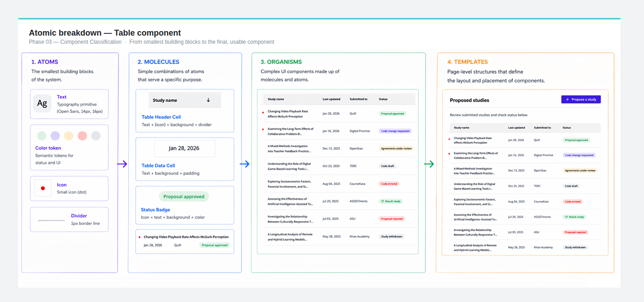
Task: Click the 'Digital Promise' cell in Organisms
Action: 360,131
